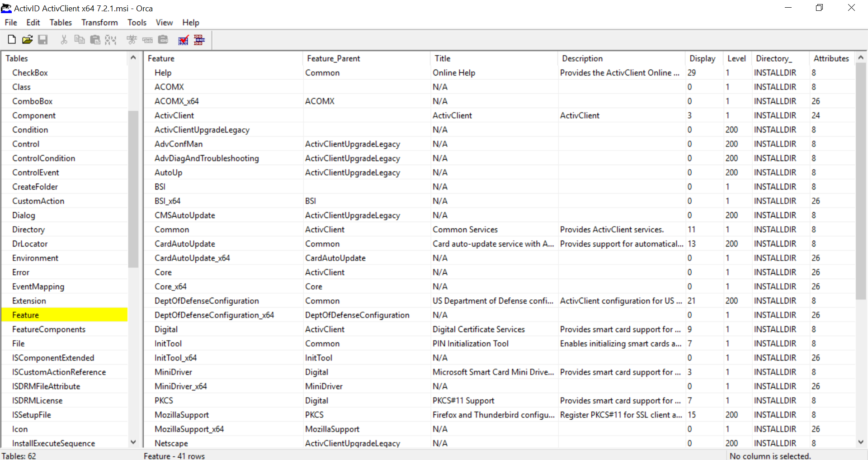
Task: Open the Help menu
Action: [190, 22]
